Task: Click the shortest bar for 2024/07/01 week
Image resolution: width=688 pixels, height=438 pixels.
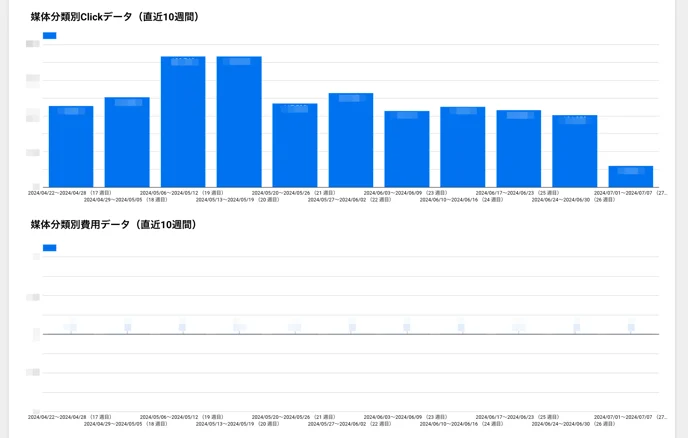Action: point(630,177)
